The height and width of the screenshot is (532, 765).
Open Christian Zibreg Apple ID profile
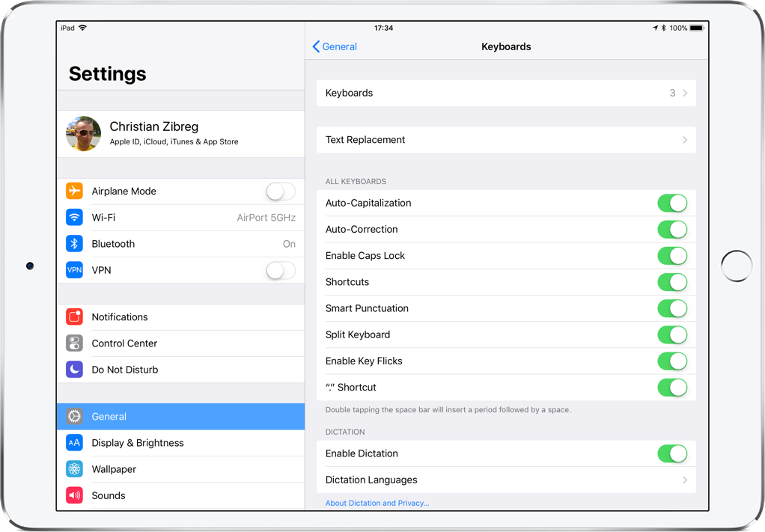pyautogui.click(x=180, y=134)
